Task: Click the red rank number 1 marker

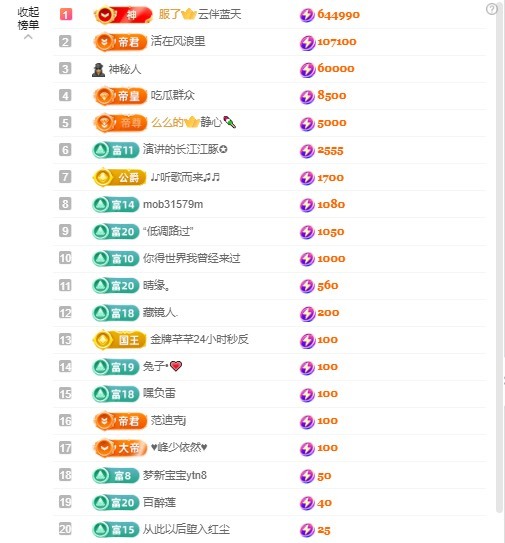Action: coord(65,15)
